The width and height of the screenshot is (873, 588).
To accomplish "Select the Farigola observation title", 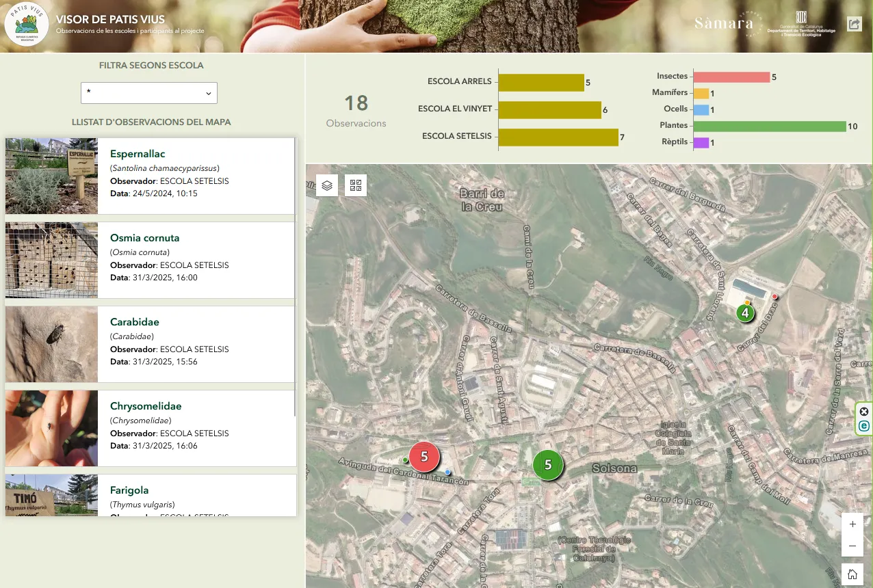I will click(129, 490).
